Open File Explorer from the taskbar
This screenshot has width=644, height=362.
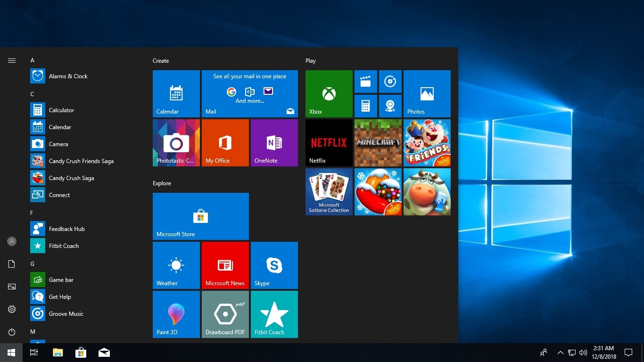click(58, 353)
